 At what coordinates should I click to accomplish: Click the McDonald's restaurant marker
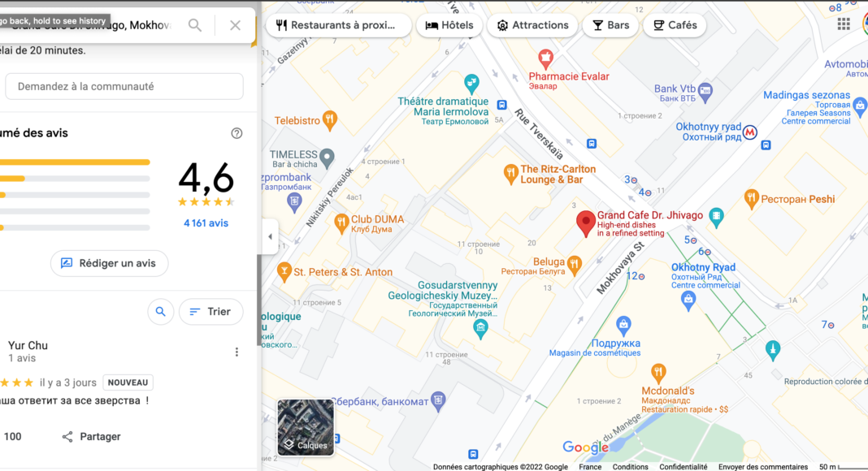click(x=658, y=374)
